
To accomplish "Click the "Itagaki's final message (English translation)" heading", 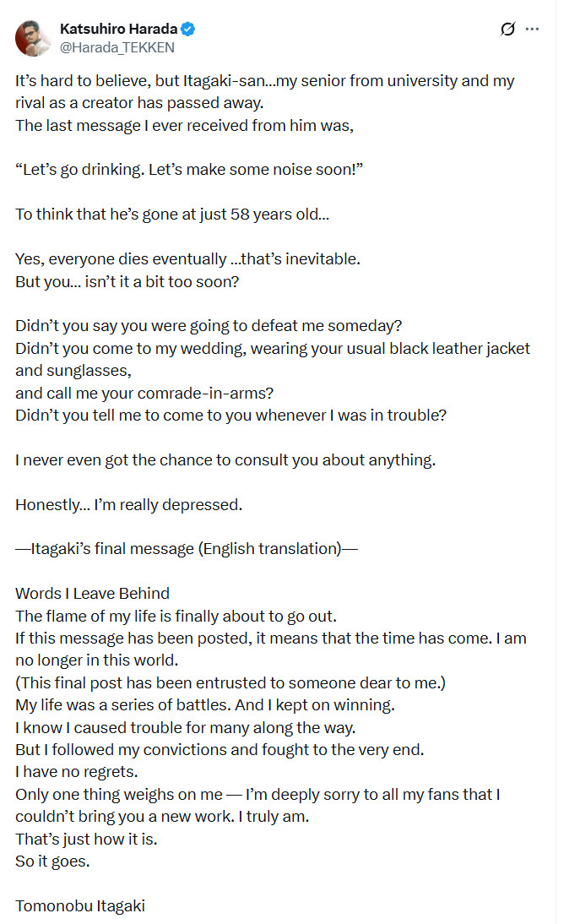I will pos(187,549).
